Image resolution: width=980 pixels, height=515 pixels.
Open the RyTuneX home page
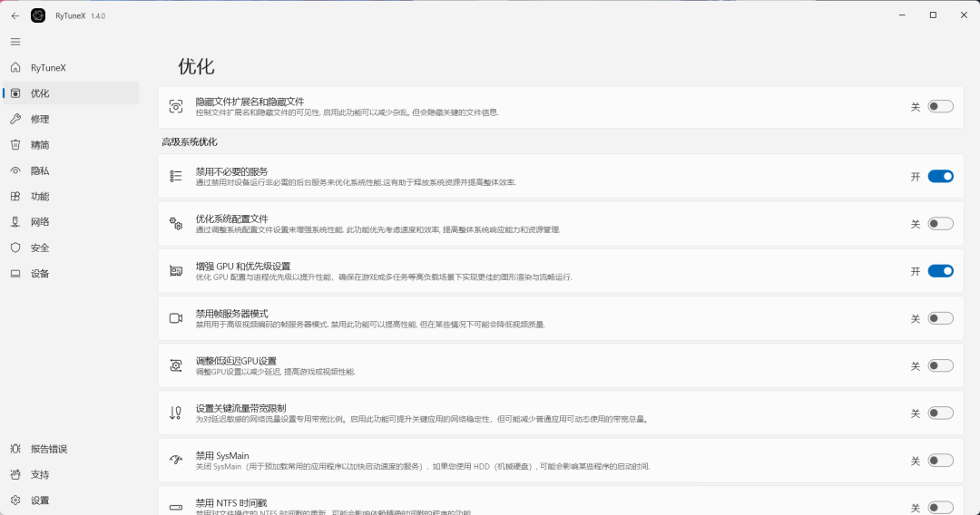[71, 67]
